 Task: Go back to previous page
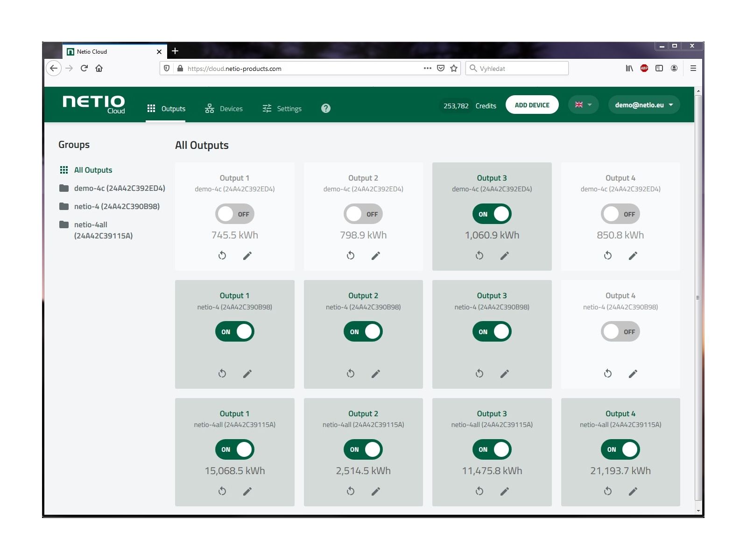[54, 68]
